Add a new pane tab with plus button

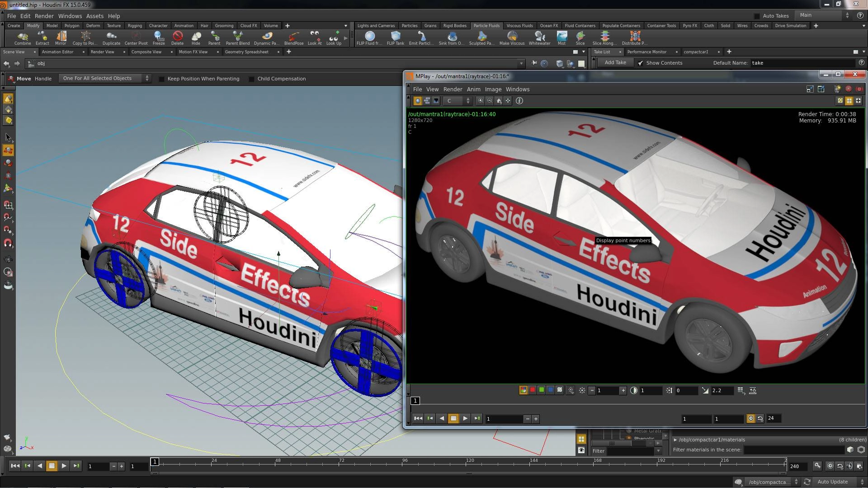pos(289,52)
